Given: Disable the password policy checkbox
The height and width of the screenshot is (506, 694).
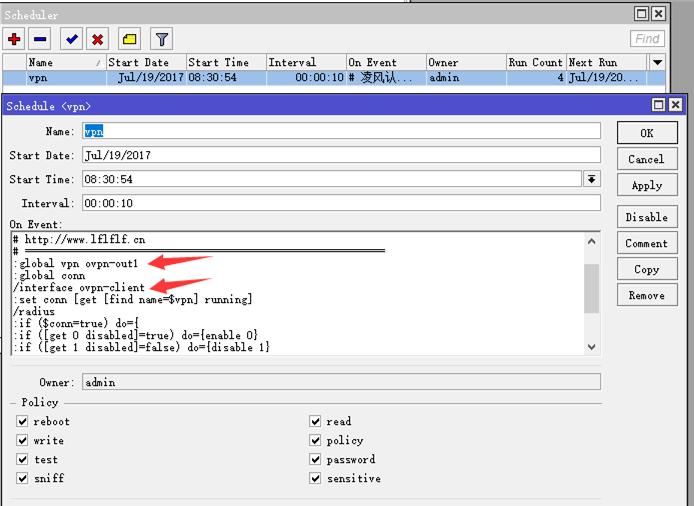Looking at the screenshot, I should pyautogui.click(x=315, y=460).
